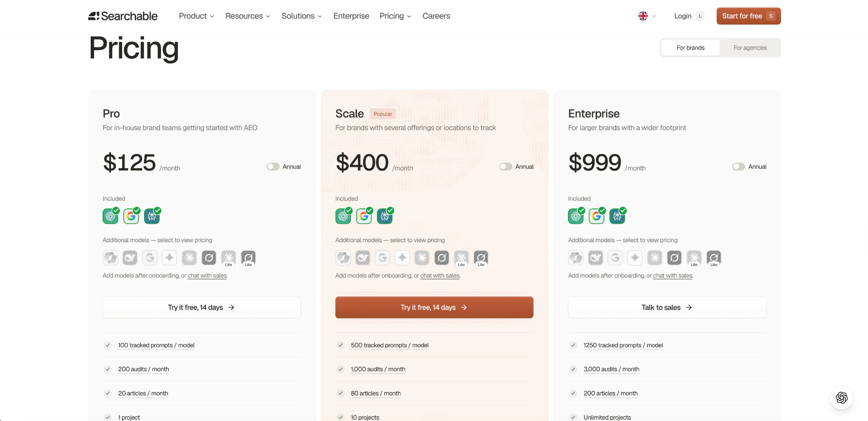Start the Pro plan 14-day free trial
The image size is (868, 421).
(202, 307)
